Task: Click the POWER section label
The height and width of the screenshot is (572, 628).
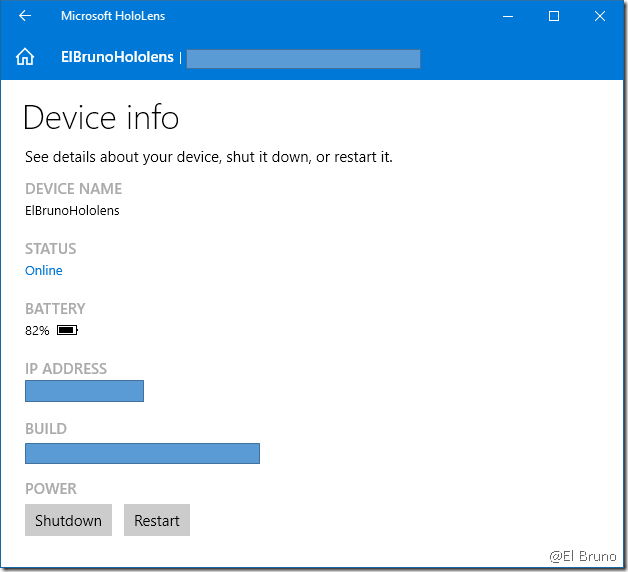Action: click(51, 489)
